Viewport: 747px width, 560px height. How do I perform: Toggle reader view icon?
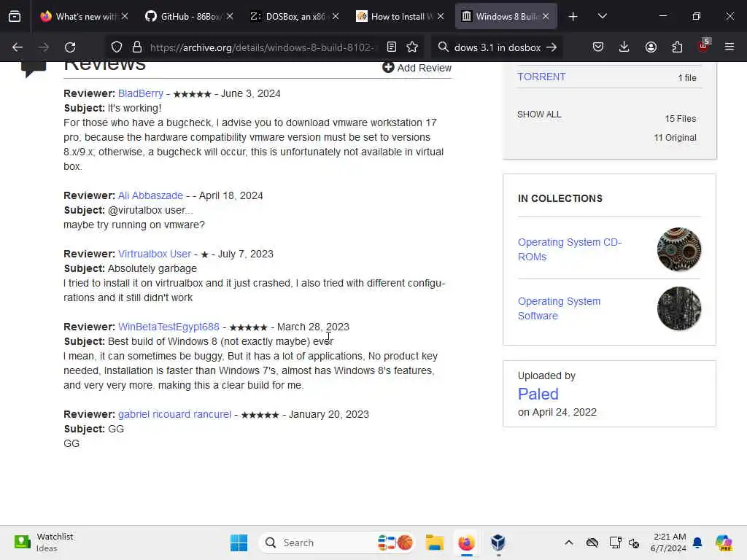pyautogui.click(x=392, y=47)
